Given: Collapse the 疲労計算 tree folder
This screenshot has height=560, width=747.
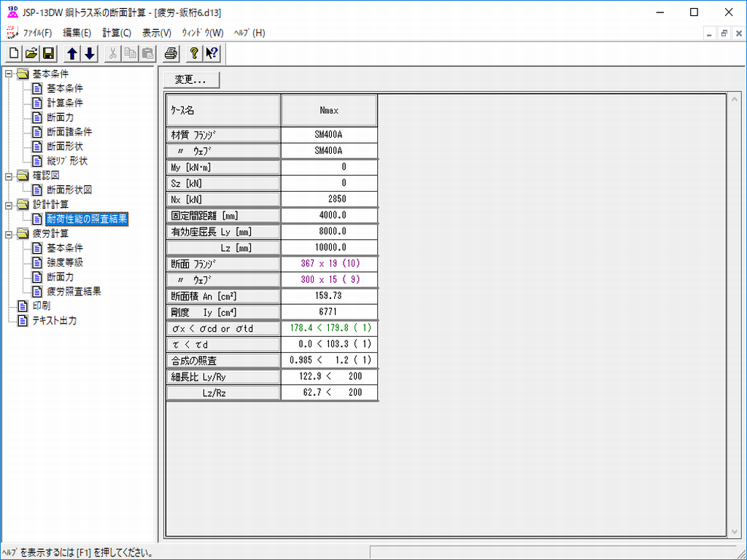Looking at the screenshot, I should point(9,234).
